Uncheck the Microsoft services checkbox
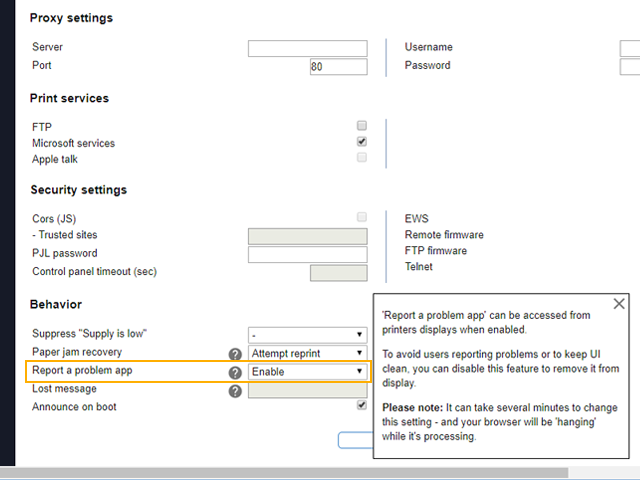The height and width of the screenshot is (480, 640). point(362,143)
